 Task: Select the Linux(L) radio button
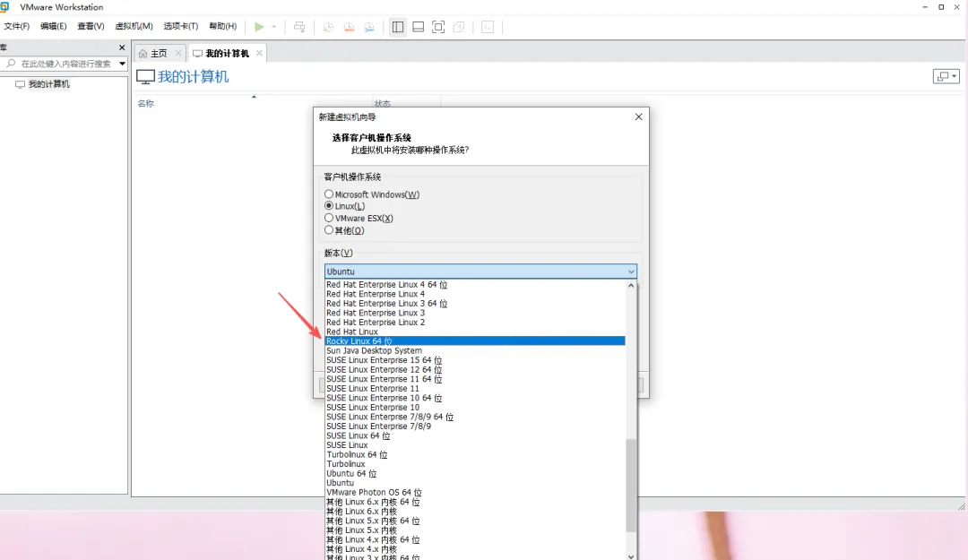point(329,205)
